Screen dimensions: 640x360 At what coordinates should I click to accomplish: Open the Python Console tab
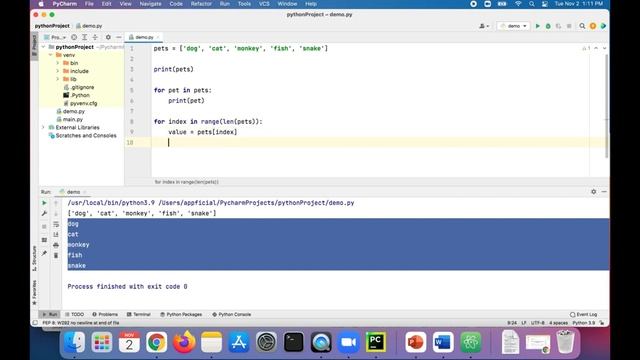click(231, 314)
